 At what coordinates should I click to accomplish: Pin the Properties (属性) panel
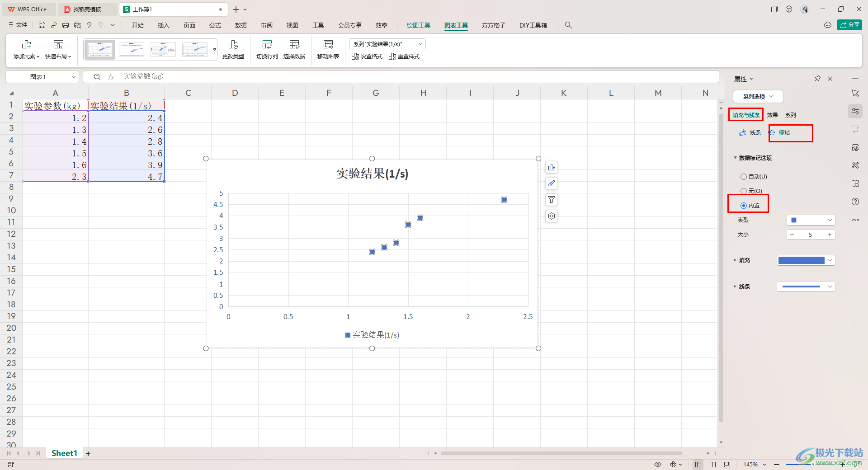(x=817, y=79)
